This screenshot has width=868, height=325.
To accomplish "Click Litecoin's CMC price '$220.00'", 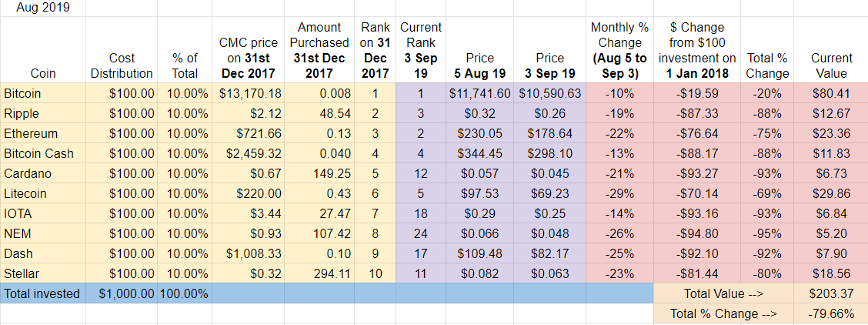I will [x=248, y=193].
